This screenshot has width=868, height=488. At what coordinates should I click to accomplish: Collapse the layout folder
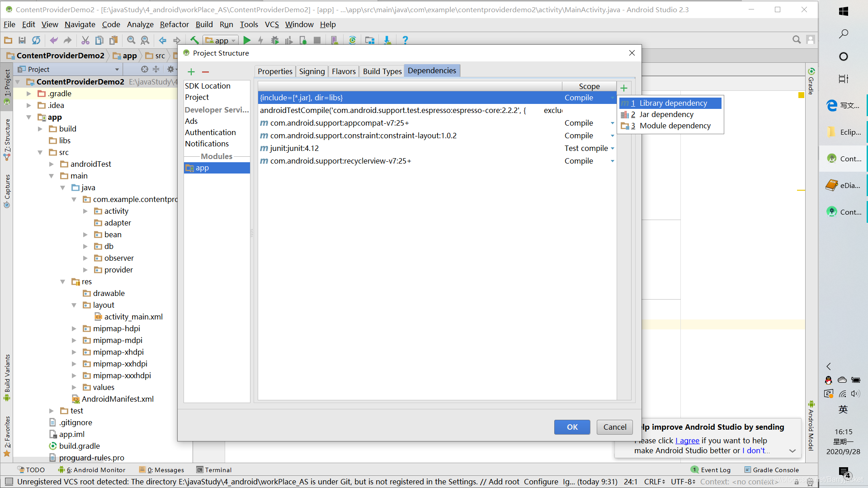[x=74, y=305]
